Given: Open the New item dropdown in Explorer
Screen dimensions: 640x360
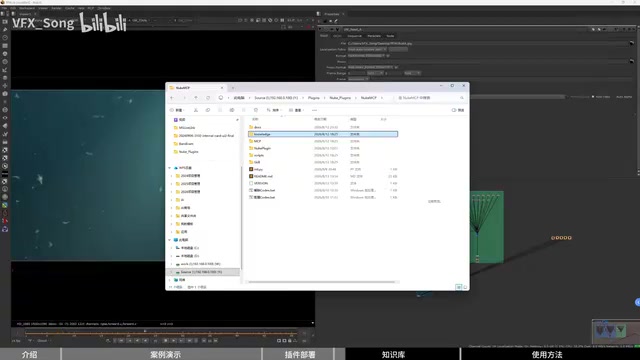Looking at the screenshot, I should coord(177,110).
